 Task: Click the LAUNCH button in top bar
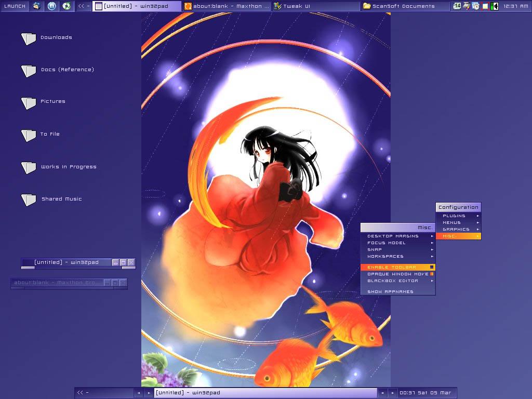[15, 6]
